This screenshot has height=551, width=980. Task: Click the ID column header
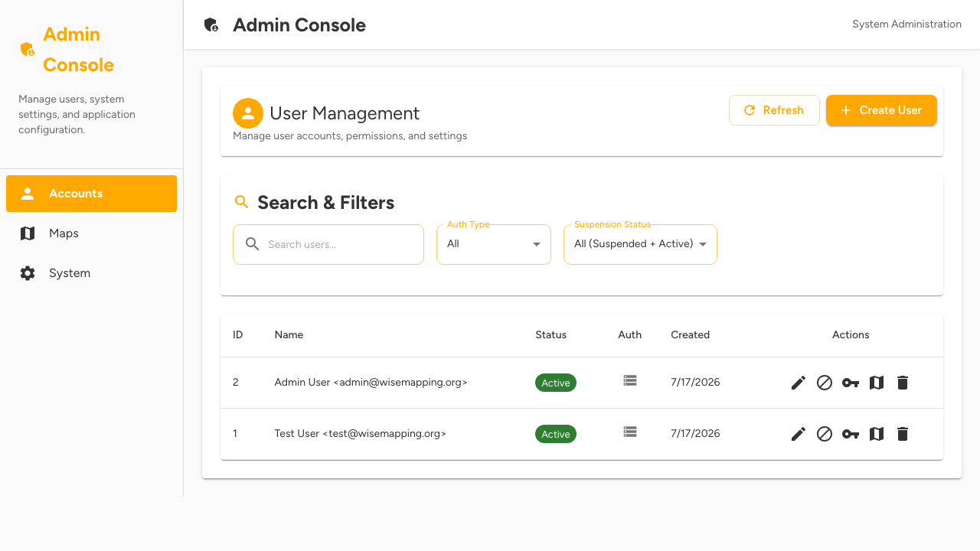point(238,334)
